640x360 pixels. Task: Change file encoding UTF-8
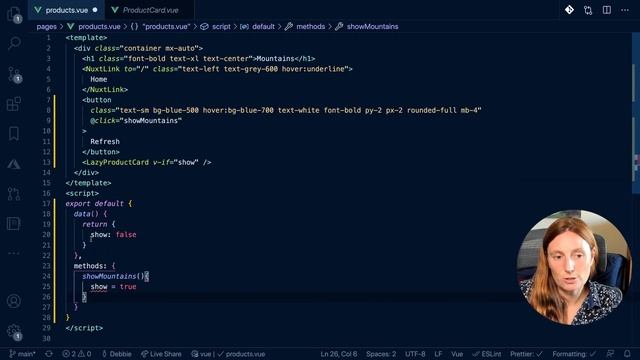tap(415, 354)
